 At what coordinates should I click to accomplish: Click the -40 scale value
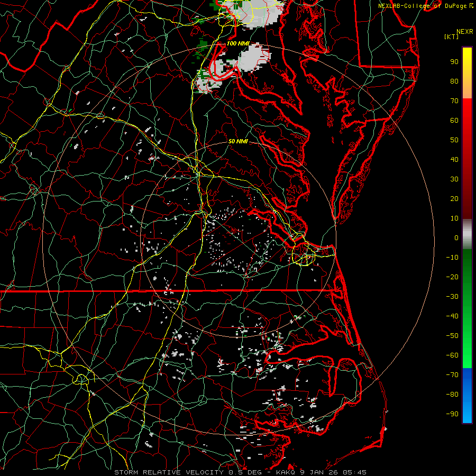pyautogui.click(x=452, y=316)
